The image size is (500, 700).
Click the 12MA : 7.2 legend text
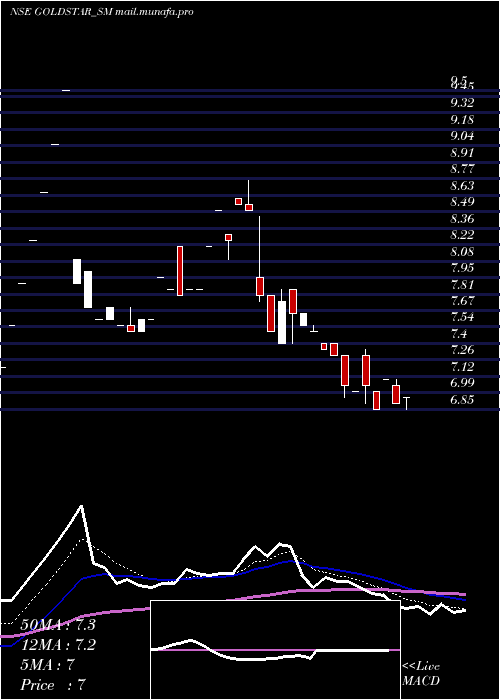click(x=58, y=645)
